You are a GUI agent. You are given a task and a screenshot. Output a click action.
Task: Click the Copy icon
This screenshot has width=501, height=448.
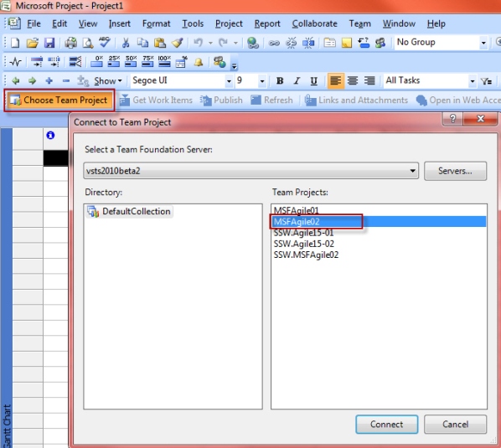tap(142, 43)
